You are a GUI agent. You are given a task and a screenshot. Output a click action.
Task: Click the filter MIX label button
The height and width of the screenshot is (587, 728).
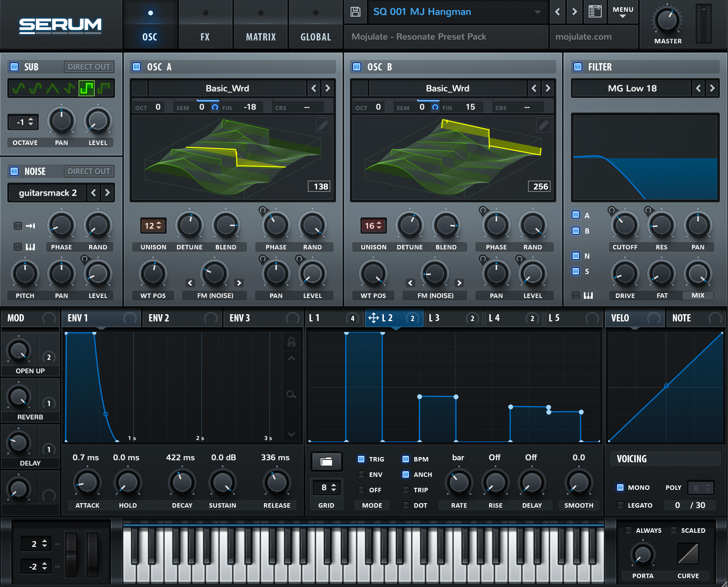click(698, 296)
